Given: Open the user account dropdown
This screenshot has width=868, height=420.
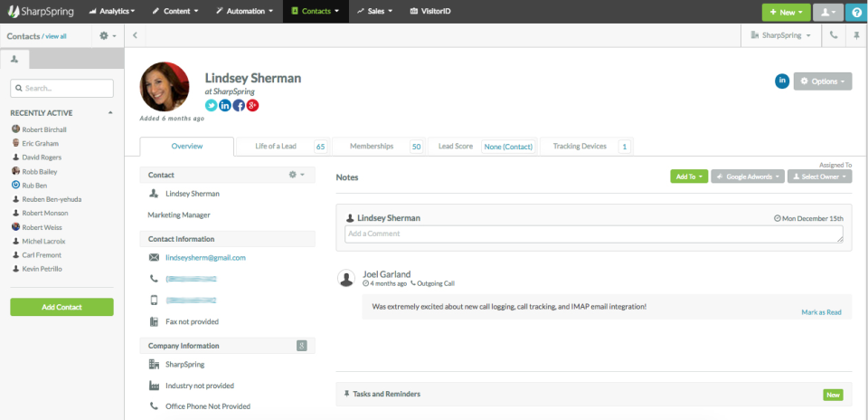Looking at the screenshot, I should point(828,12).
